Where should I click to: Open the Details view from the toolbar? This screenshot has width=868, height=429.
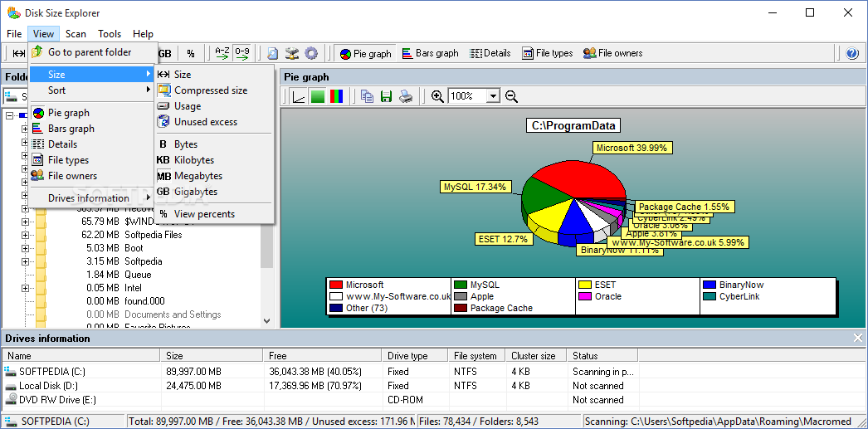click(x=490, y=53)
